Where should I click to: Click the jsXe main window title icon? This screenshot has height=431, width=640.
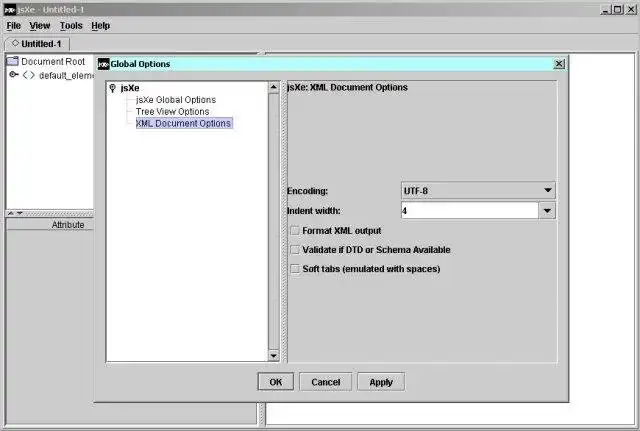[9, 9]
